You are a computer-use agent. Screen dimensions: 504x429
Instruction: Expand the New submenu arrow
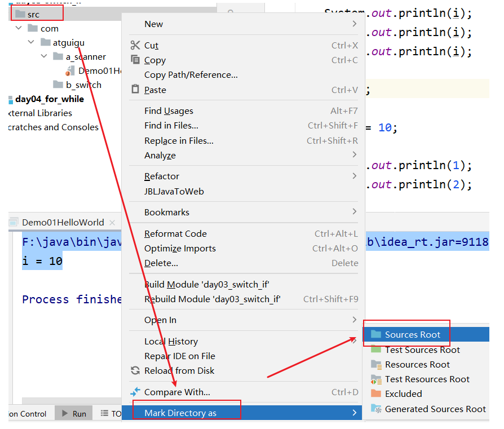(x=354, y=24)
